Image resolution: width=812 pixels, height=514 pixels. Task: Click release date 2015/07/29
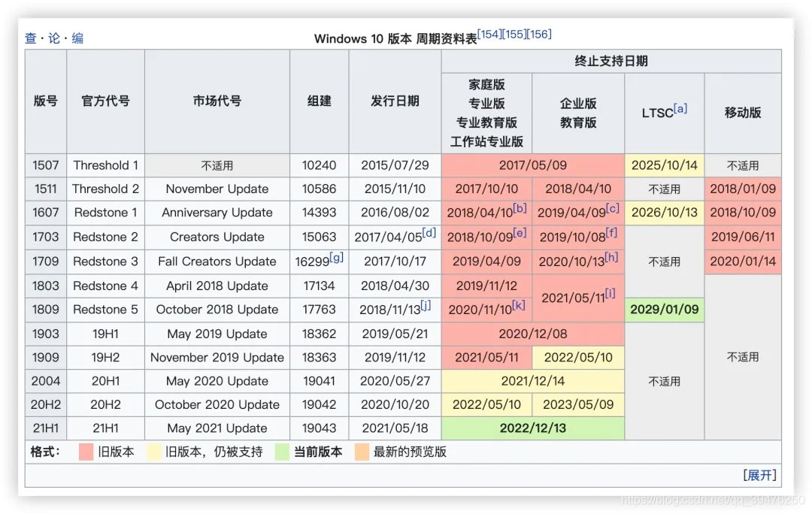395,165
